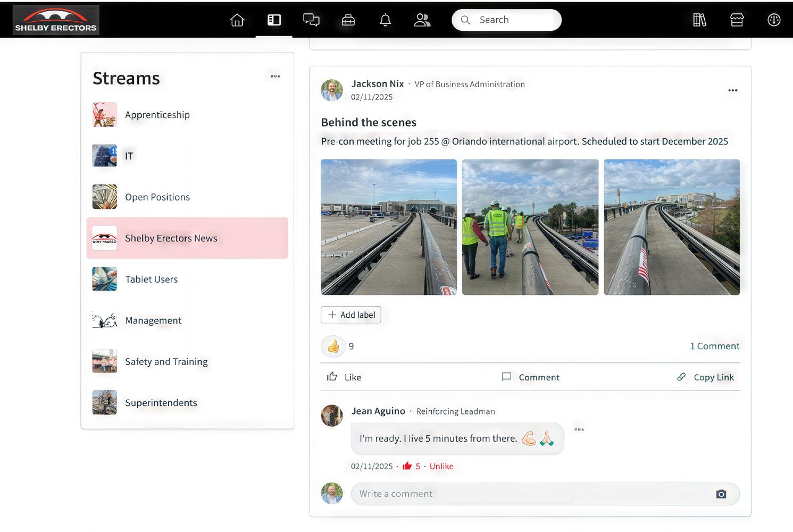View third photo of curved guideway
The height and width of the screenshot is (532, 793).
pos(672,227)
